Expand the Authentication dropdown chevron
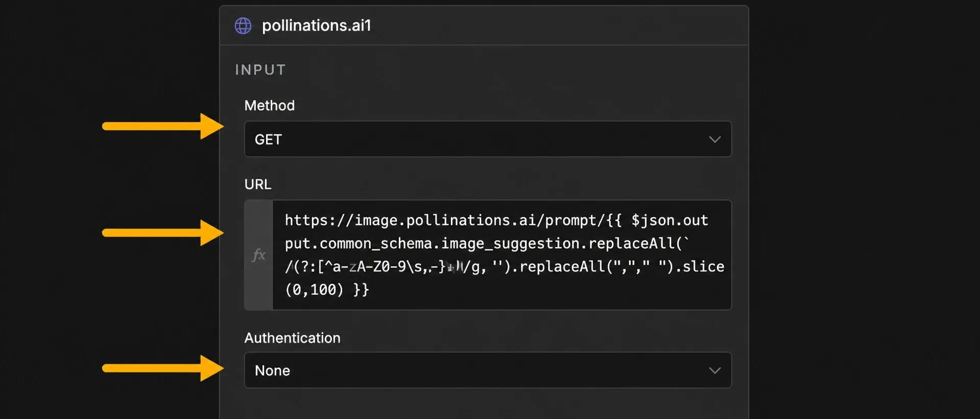 [x=714, y=370]
